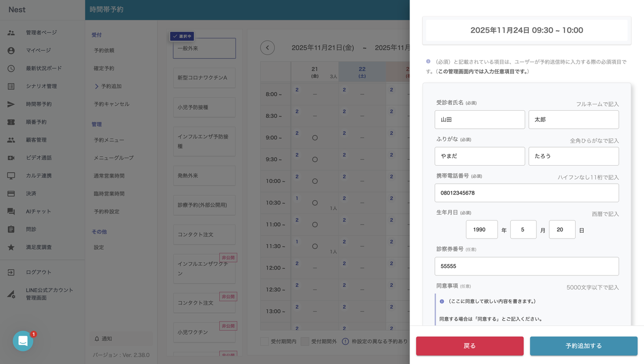Select the カルテ連携 monitor icon
Image resolution: width=644 pixels, height=364 pixels.
pyautogui.click(x=11, y=176)
